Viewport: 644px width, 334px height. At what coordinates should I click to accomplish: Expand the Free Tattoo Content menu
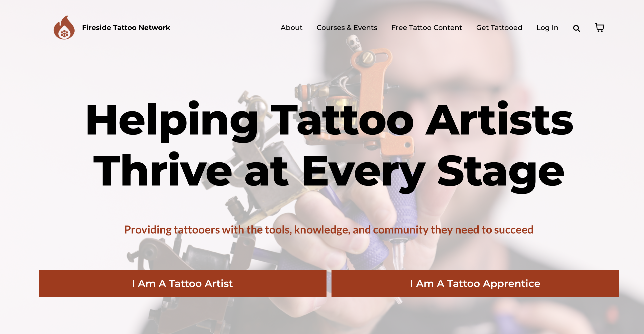point(427,27)
